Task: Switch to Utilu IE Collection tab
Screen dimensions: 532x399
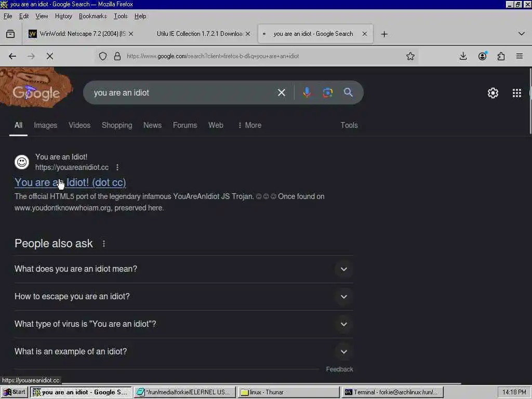Action: click(199, 34)
